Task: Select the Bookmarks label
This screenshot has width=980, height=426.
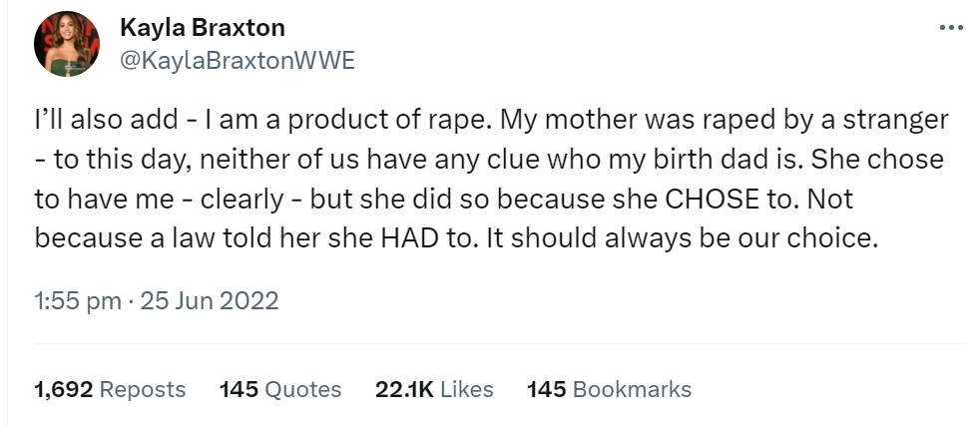Action: point(633,388)
